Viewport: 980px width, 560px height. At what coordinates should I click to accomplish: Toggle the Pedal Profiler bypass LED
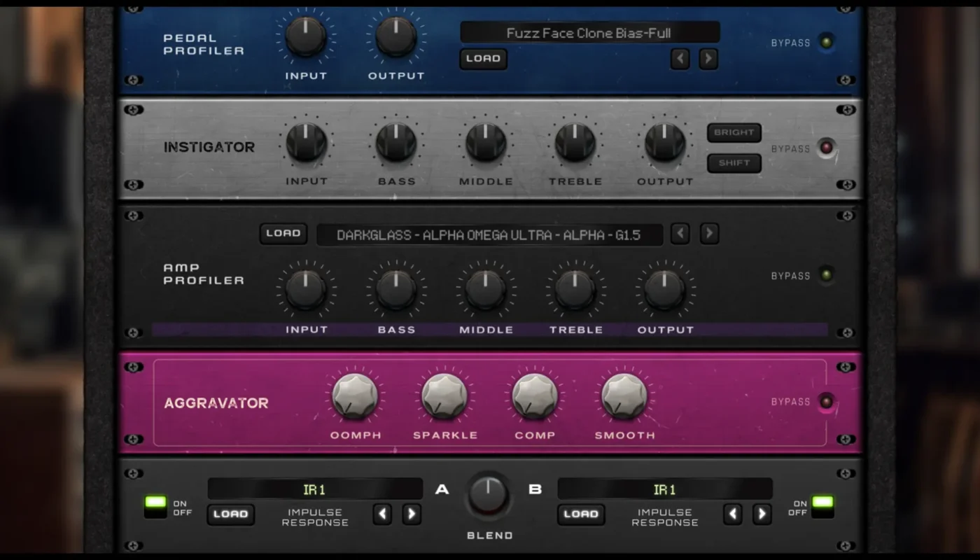tap(827, 42)
